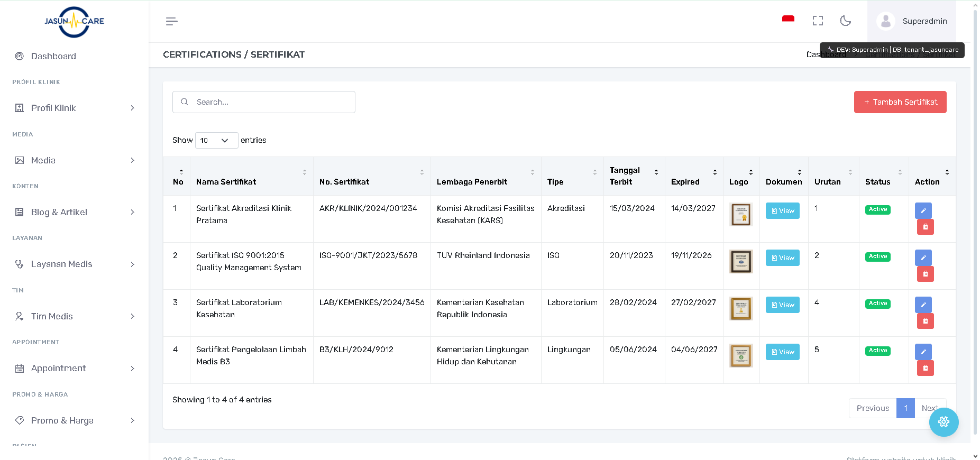Edit the Sertifikat Akreditasi Klinik Pratama row
Screen dimensions: 980x460
[x=923, y=210]
